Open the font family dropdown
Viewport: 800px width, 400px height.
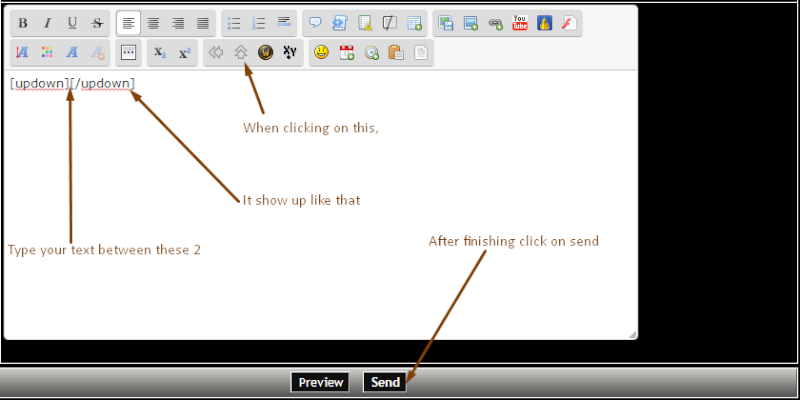tap(72, 53)
